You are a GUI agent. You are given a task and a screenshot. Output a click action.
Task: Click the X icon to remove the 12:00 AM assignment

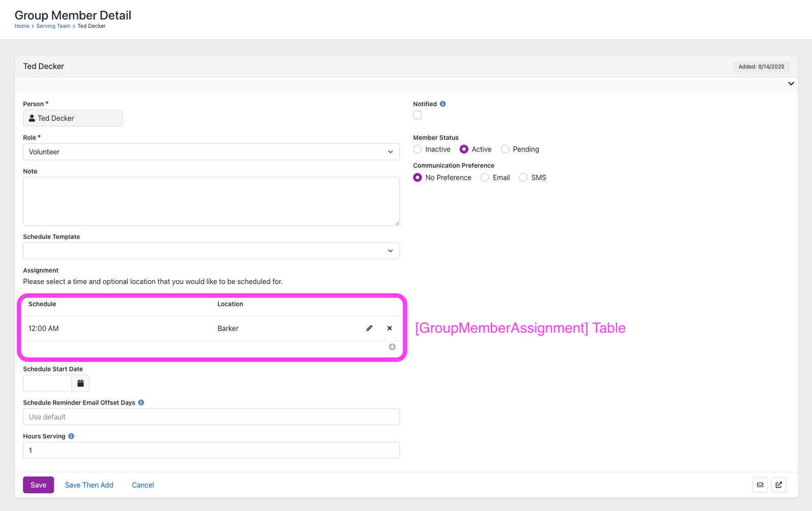[389, 328]
